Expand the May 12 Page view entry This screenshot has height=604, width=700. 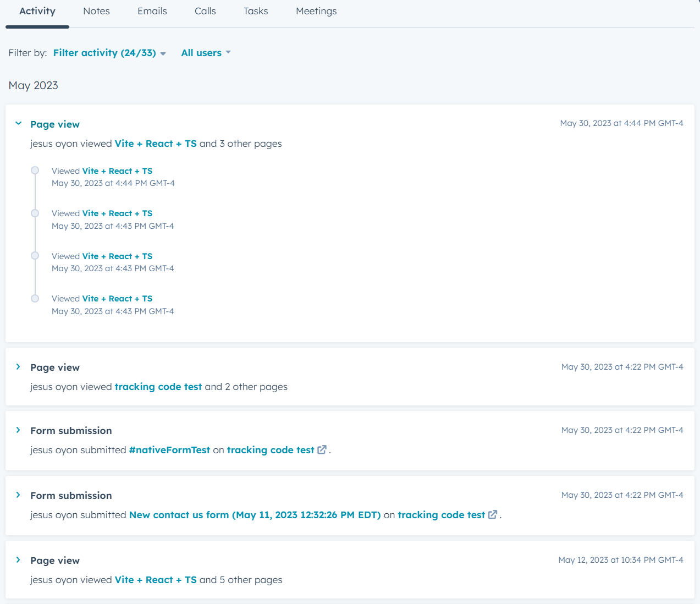coord(19,560)
